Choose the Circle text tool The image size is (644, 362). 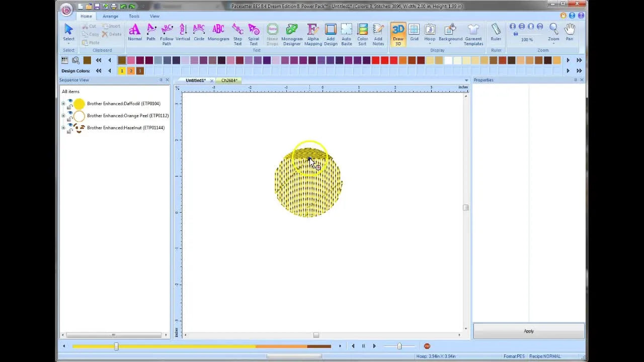(x=199, y=33)
